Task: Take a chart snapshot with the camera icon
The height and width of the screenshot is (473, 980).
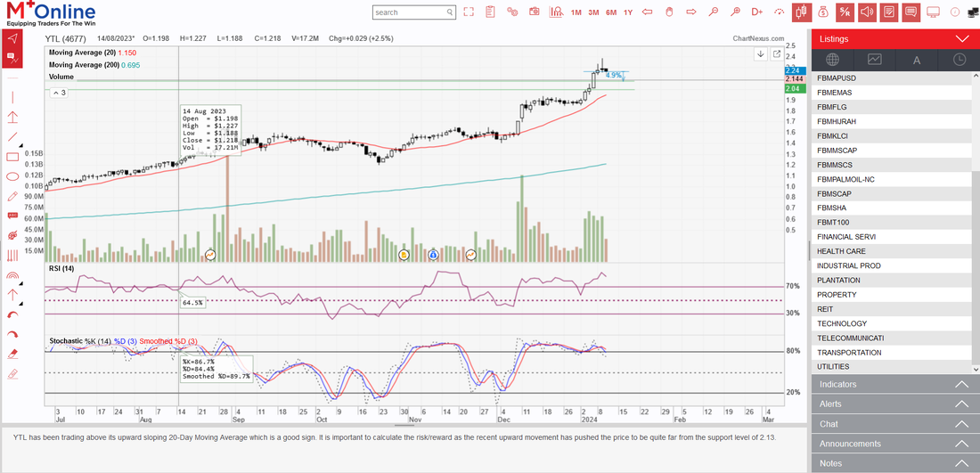Action: [535, 12]
